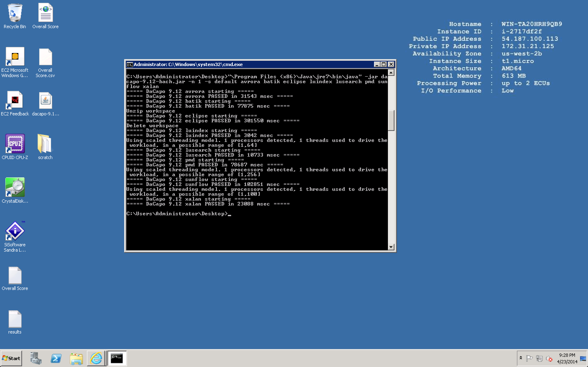
Task: Select the Overall Score.csv file
Action: [46, 57]
